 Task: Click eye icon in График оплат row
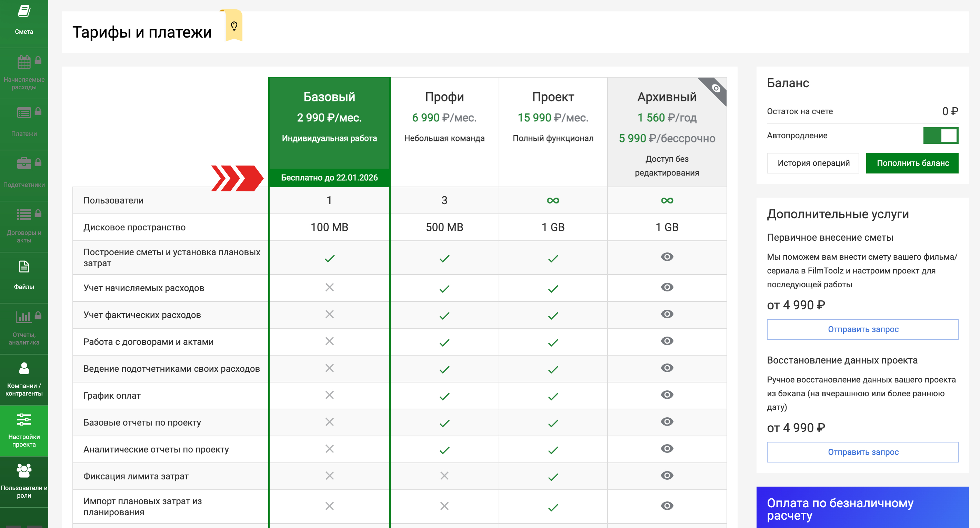click(x=667, y=395)
